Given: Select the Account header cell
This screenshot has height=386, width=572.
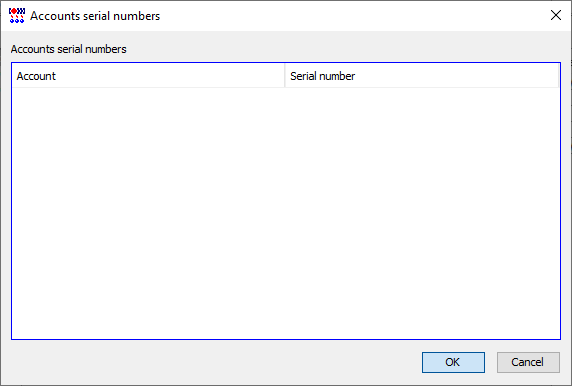Looking at the screenshot, I should click(x=148, y=76).
